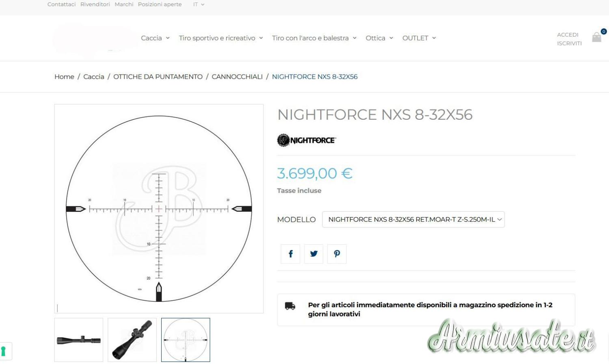Open the shopping bag cart icon
Viewport: 609px width, 364px height.
pyautogui.click(x=596, y=37)
